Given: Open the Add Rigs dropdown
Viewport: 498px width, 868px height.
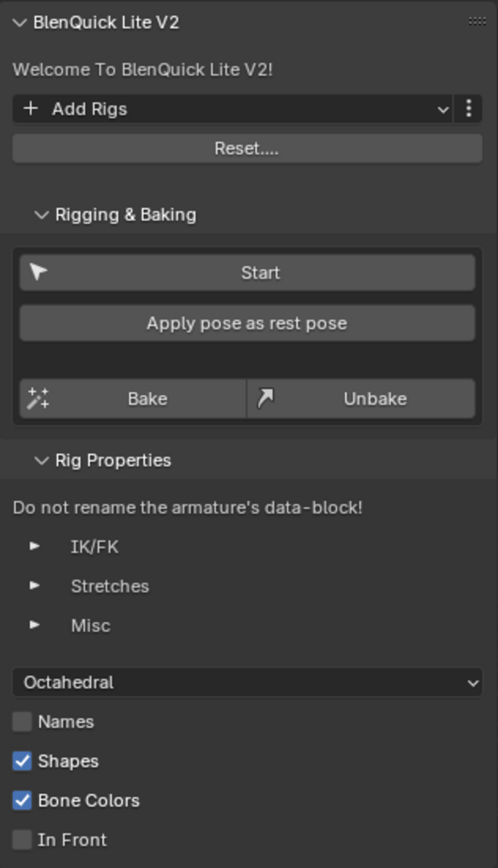Looking at the screenshot, I should pyautogui.click(x=232, y=109).
